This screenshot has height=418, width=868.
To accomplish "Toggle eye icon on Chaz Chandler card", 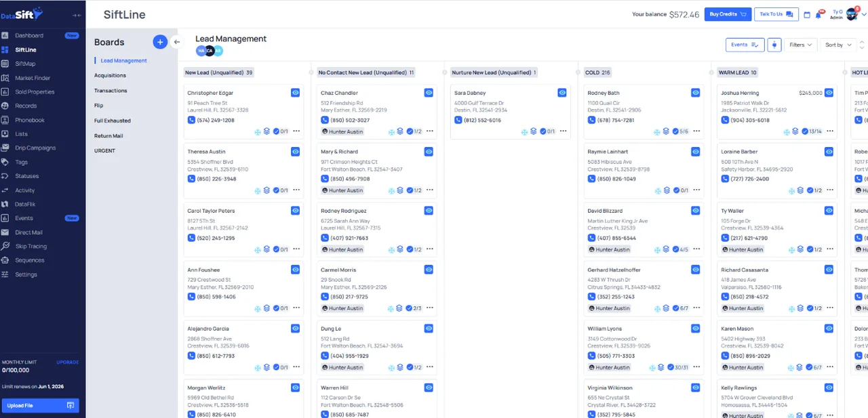I will (x=429, y=93).
